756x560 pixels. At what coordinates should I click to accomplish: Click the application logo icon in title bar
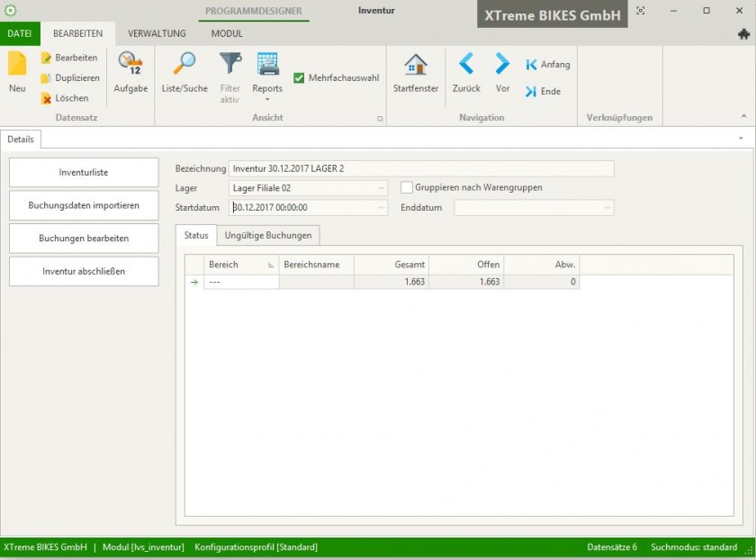pyautogui.click(x=11, y=10)
